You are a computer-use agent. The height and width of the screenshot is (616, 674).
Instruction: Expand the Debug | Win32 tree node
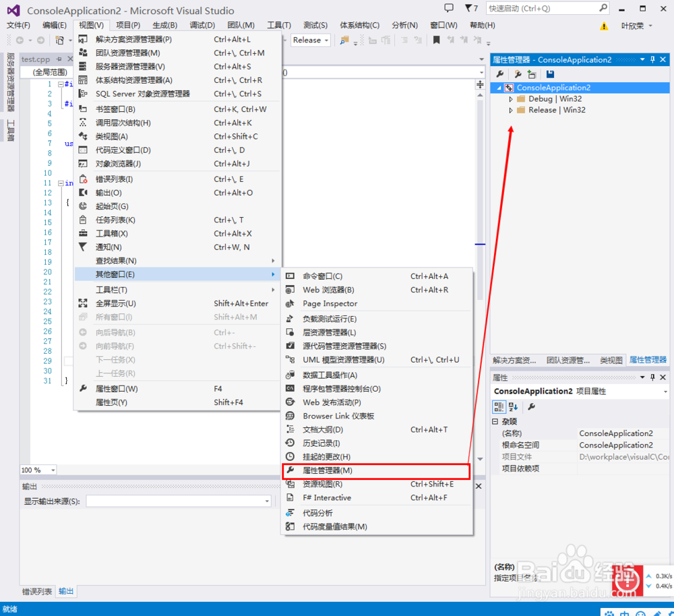click(511, 99)
